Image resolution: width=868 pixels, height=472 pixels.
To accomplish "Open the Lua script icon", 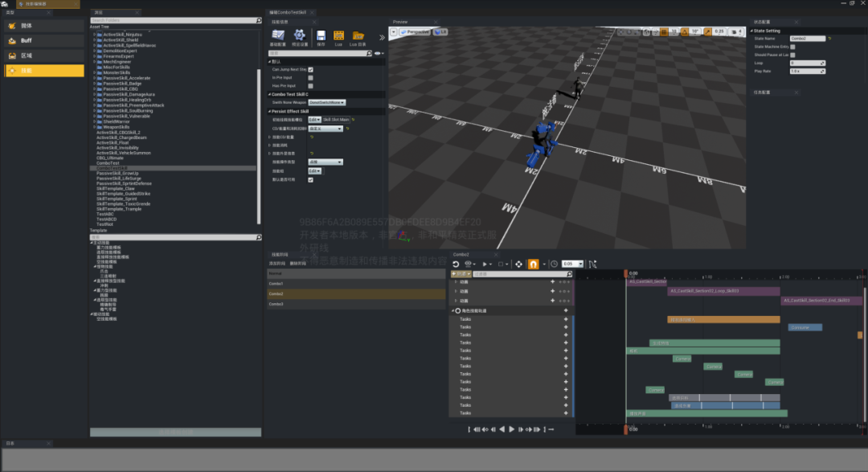I will [x=339, y=36].
